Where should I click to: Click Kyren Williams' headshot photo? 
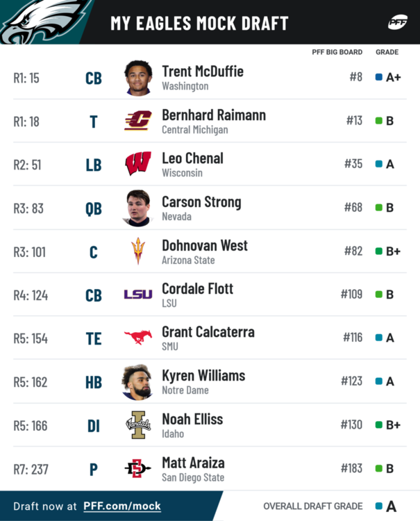(x=138, y=381)
